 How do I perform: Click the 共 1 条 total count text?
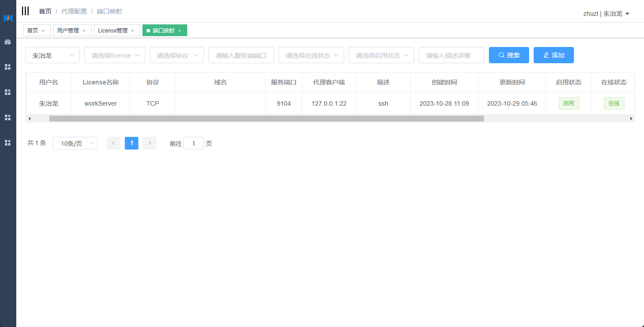[x=37, y=143]
